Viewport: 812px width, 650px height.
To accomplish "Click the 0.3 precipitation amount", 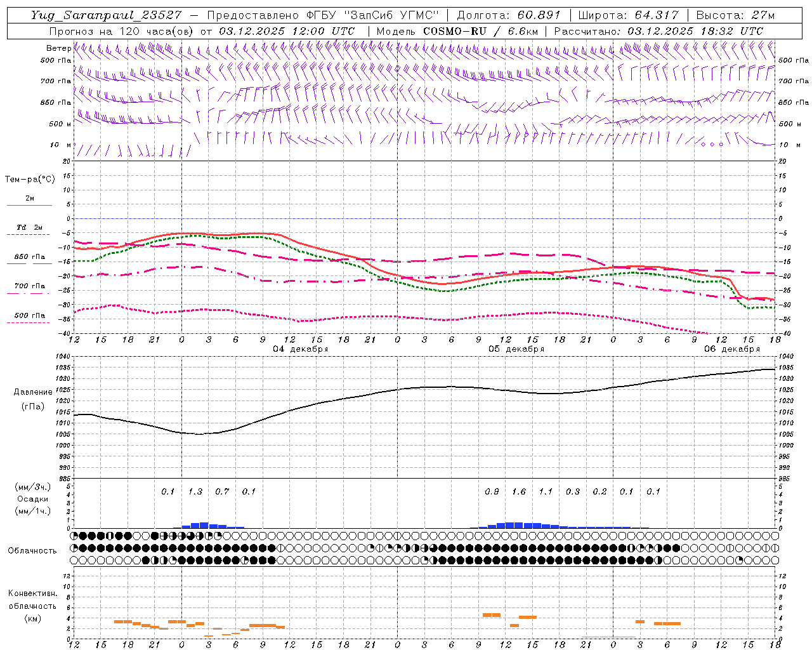I will pos(573,491).
